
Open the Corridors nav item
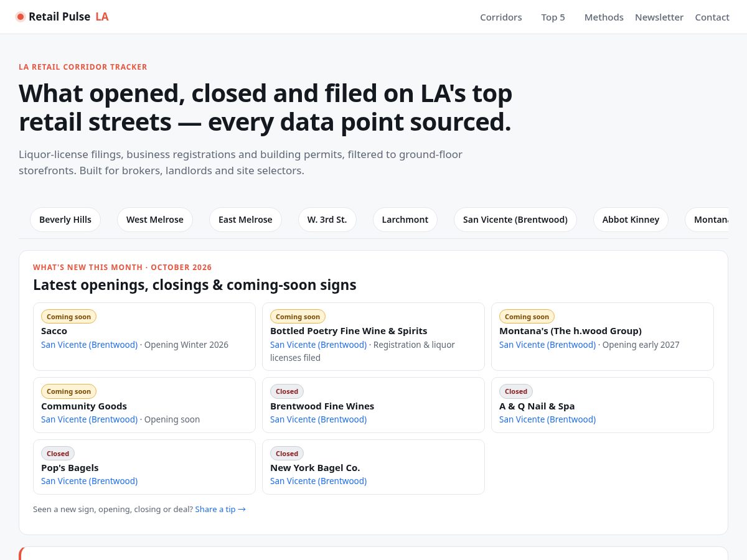click(501, 17)
